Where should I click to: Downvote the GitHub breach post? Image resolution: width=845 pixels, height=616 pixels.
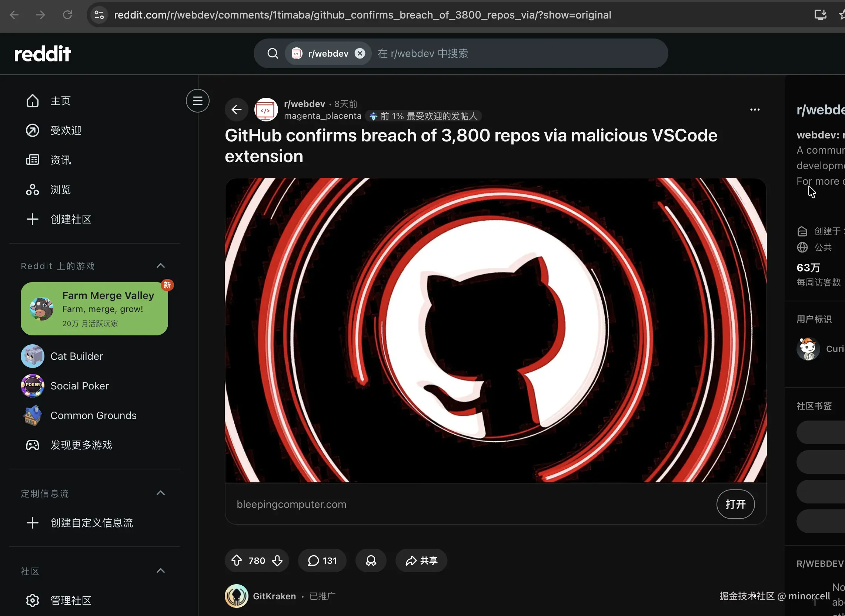[x=277, y=560]
